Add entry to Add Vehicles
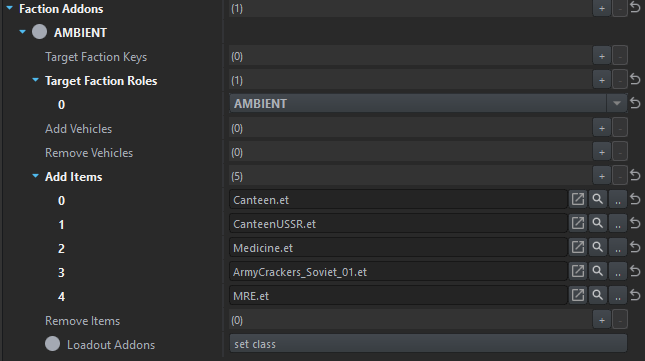The image size is (645, 361). (602, 128)
